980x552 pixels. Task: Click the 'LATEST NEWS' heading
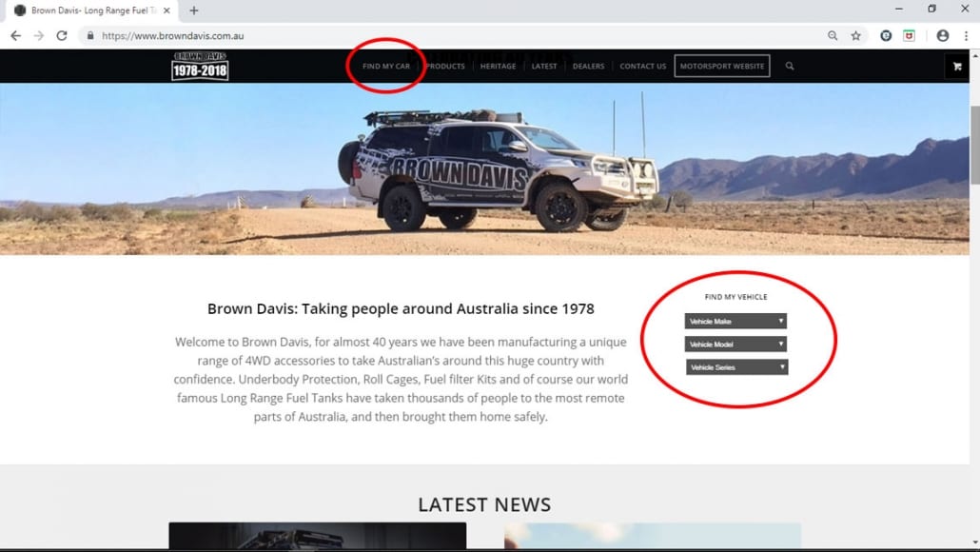click(x=484, y=504)
